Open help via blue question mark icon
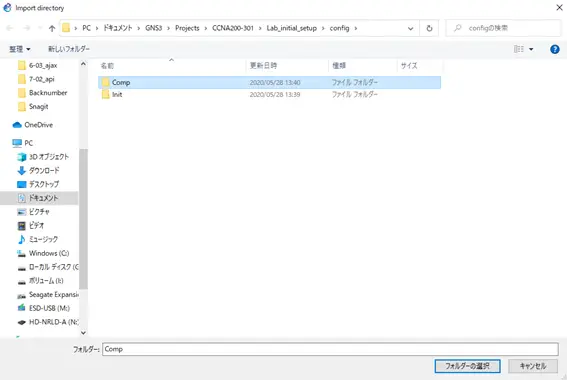 point(554,49)
